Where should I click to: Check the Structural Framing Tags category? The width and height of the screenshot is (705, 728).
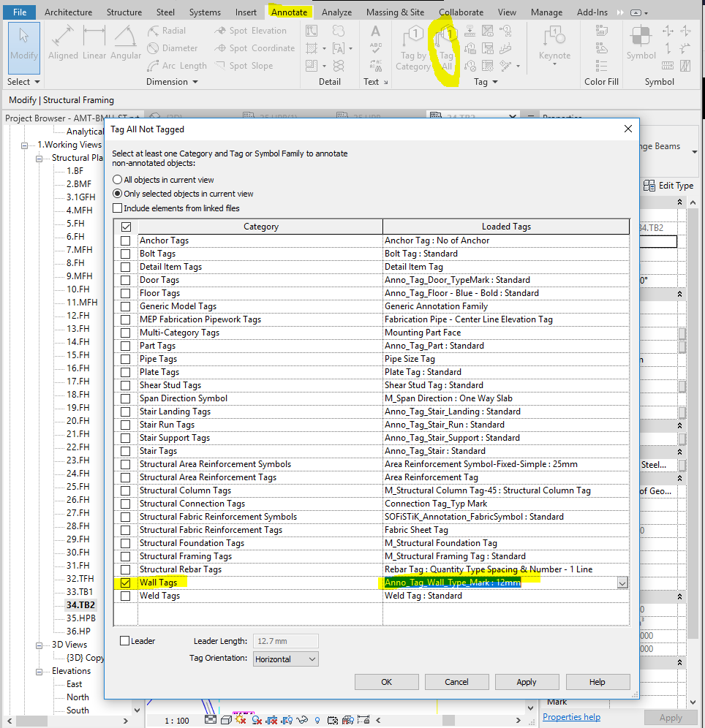(127, 556)
